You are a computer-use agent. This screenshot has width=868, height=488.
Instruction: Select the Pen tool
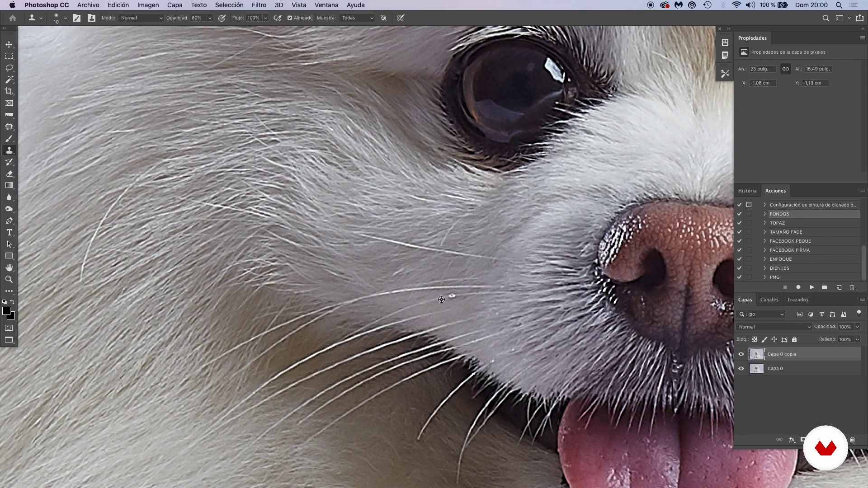(9, 221)
